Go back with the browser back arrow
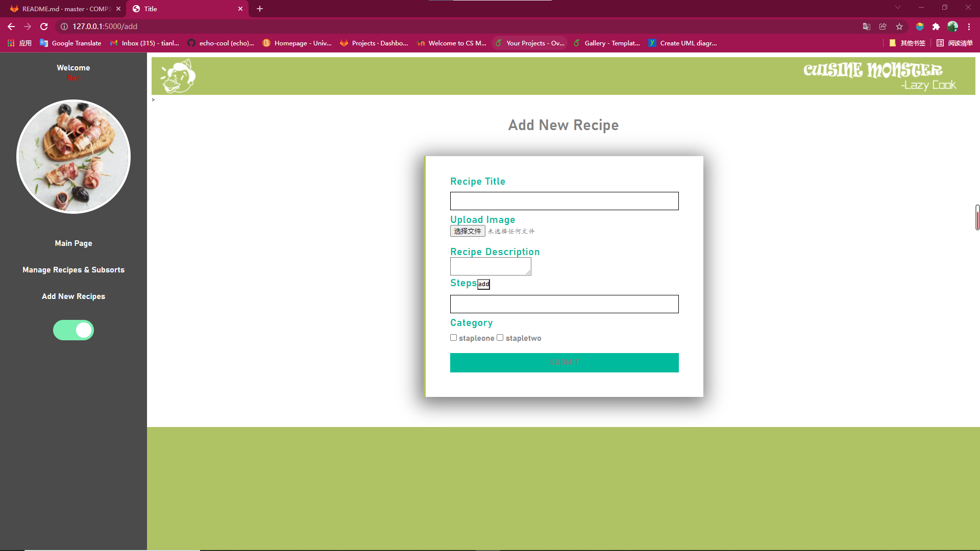980x551 pixels. (11, 27)
